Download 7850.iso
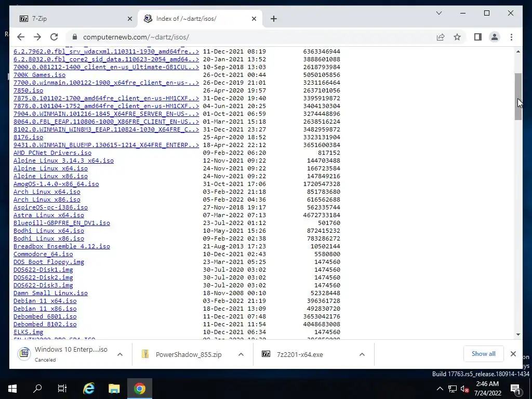This screenshot has width=532, height=399. pos(28,90)
